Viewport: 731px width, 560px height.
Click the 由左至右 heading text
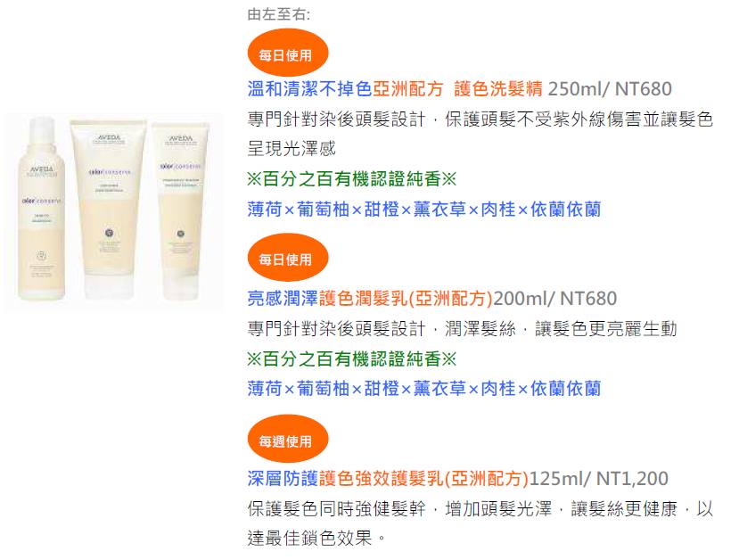point(279,14)
